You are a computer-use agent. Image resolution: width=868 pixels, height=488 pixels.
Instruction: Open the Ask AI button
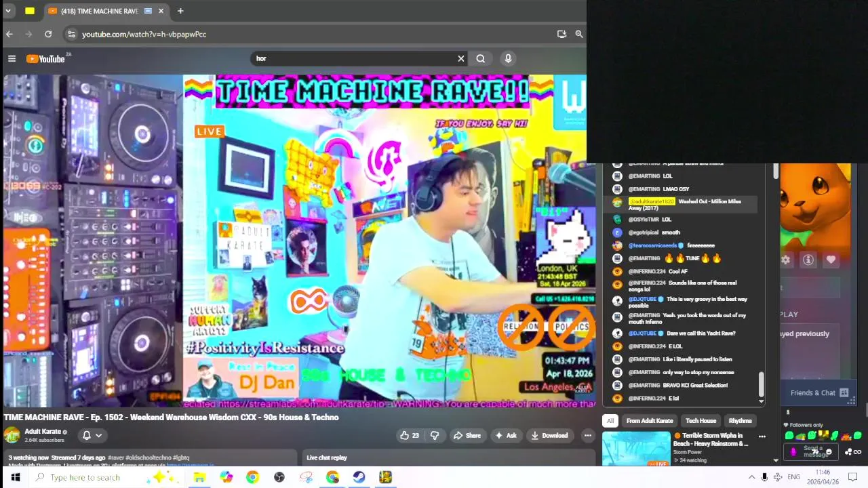pyautogui.click(x=506, y=435)
